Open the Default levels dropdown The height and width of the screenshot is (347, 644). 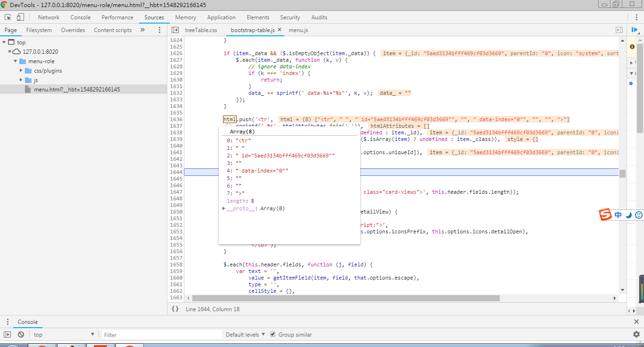tap(245, 334)
